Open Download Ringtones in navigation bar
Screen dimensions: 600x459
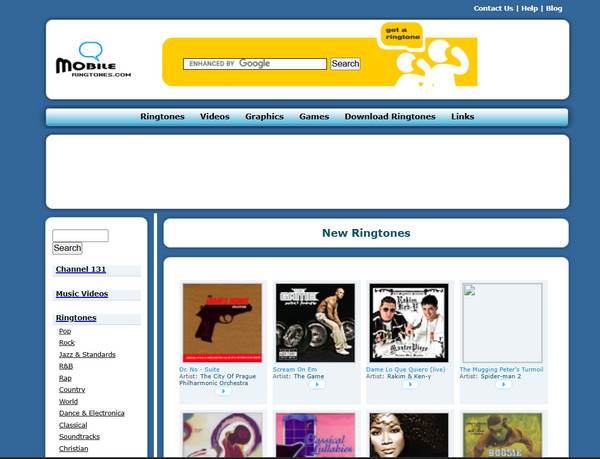(x=390, y=117)
